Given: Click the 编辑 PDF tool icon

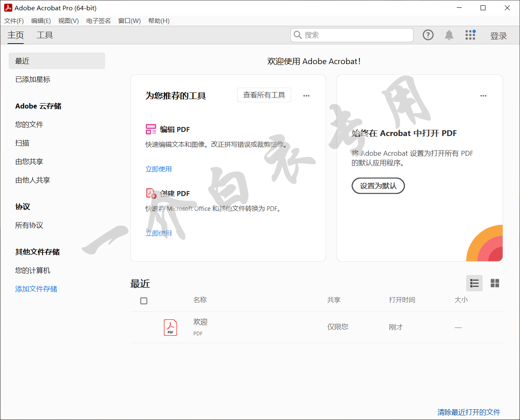Looking at the screenshot, I should [x=151, y=129].
